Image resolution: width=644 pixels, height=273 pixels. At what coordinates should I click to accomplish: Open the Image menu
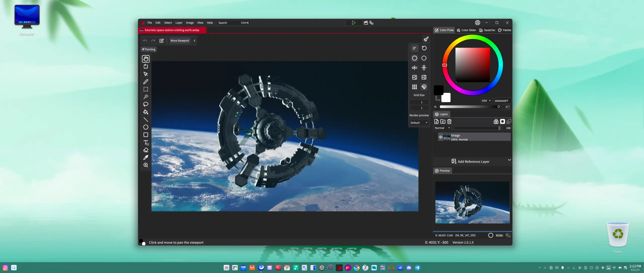click(190, 23)
